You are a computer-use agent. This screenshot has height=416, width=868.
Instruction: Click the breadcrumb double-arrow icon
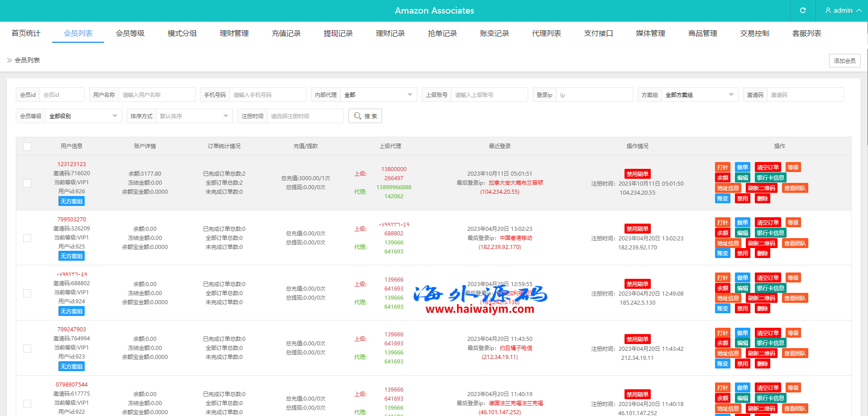(9, 60)
